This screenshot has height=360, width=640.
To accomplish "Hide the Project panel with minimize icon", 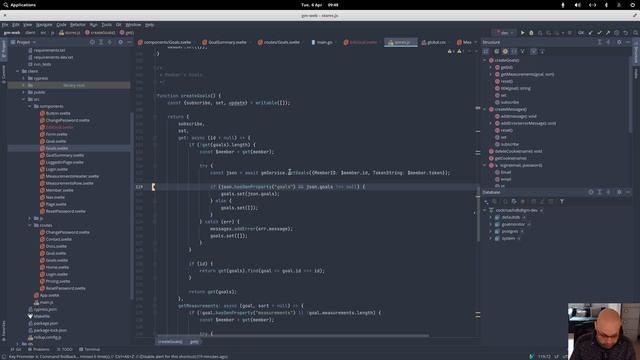I will (129, 42).
